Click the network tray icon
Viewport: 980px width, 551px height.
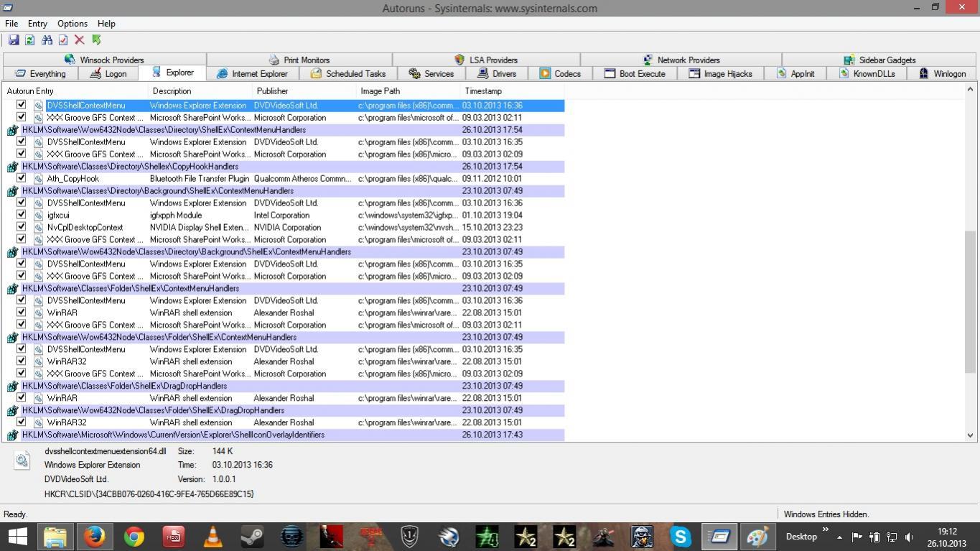tap(892, 537)
